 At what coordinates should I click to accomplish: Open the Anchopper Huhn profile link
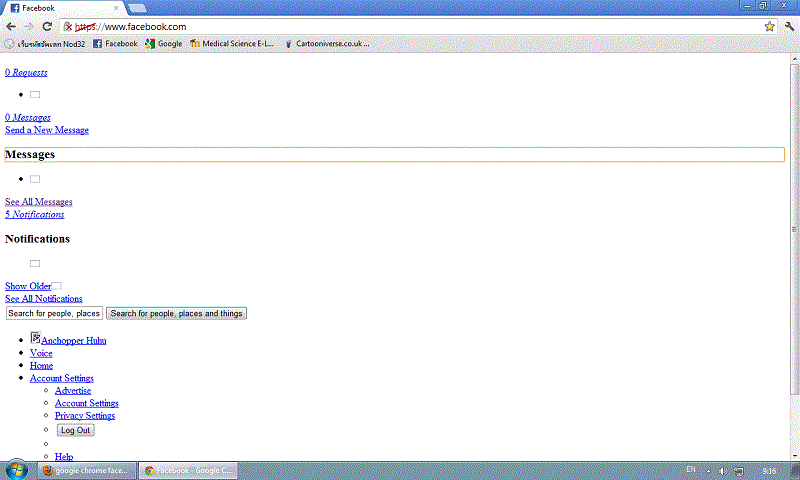73,341
